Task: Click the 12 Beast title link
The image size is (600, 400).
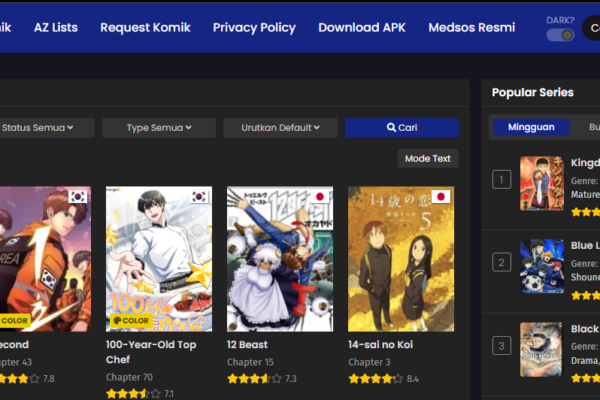Action: [247, 344]
